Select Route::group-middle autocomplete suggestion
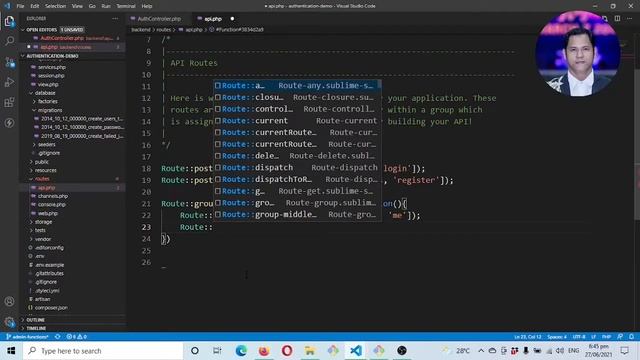640x360 pixels. (298, 215)
